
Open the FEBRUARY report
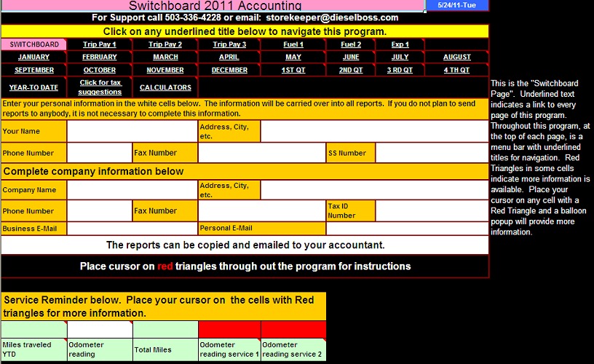(100, 57)
